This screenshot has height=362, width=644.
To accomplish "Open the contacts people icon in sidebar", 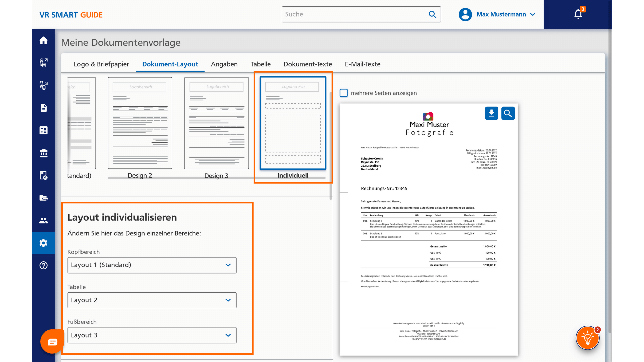I will point(43,220).
